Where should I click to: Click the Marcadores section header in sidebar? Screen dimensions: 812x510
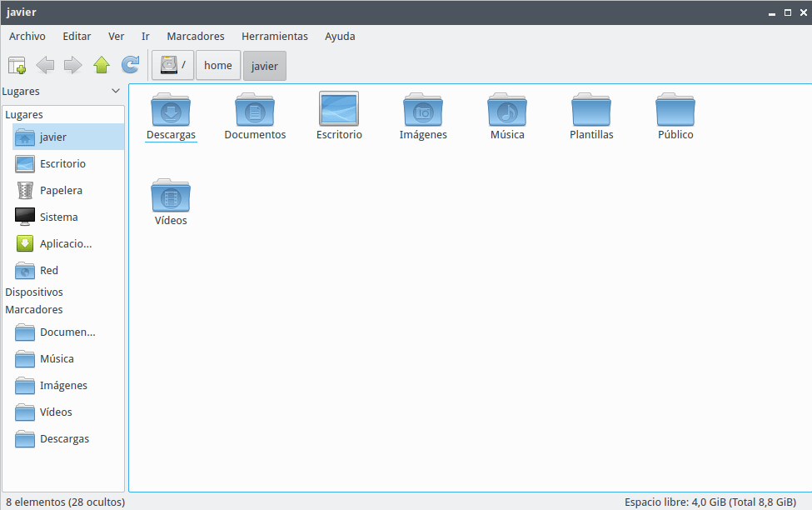[34, 310]
